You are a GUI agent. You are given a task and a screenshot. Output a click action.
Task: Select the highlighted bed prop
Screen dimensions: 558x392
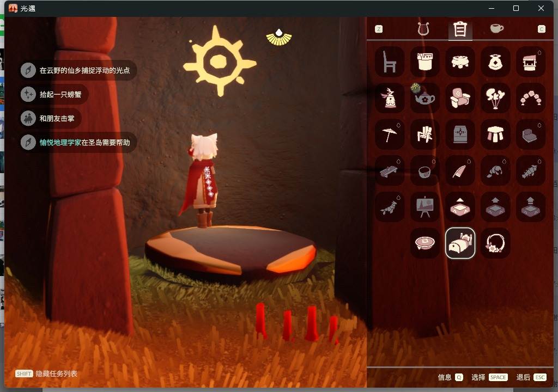point(460,243)
